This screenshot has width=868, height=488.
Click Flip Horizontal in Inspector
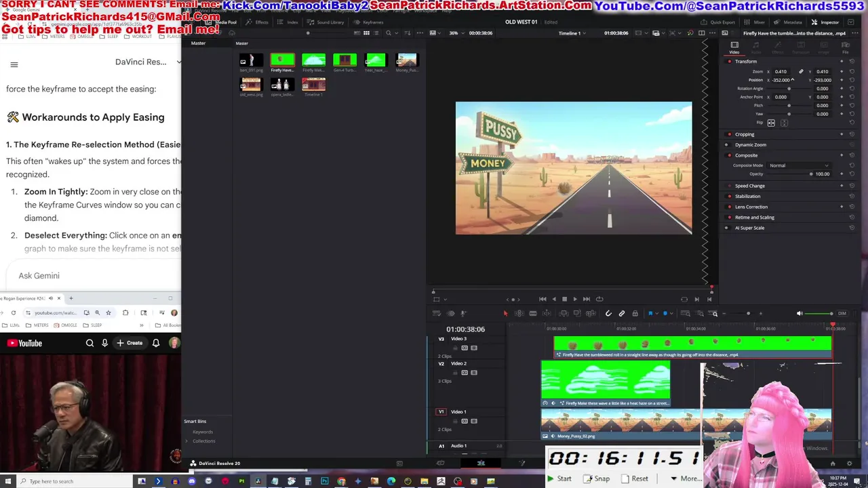[x=771, y=123]
